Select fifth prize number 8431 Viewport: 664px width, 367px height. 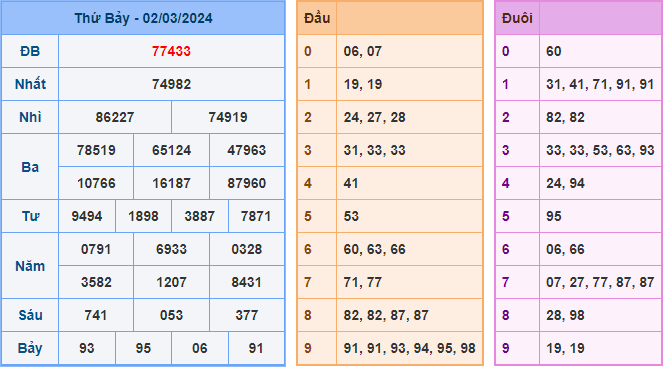[246, 282]
